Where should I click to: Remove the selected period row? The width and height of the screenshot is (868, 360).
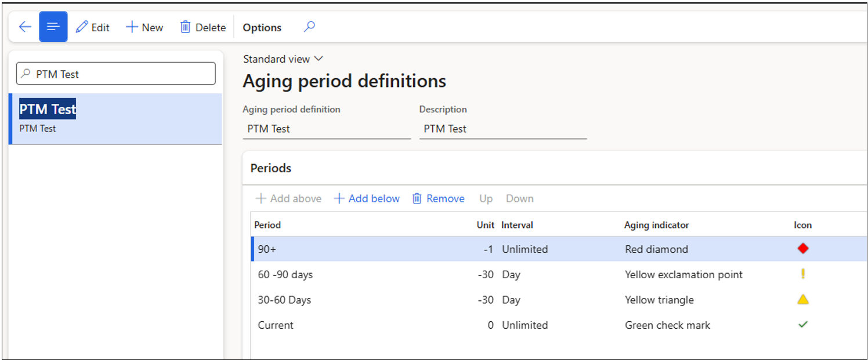(x=438, y=198)
